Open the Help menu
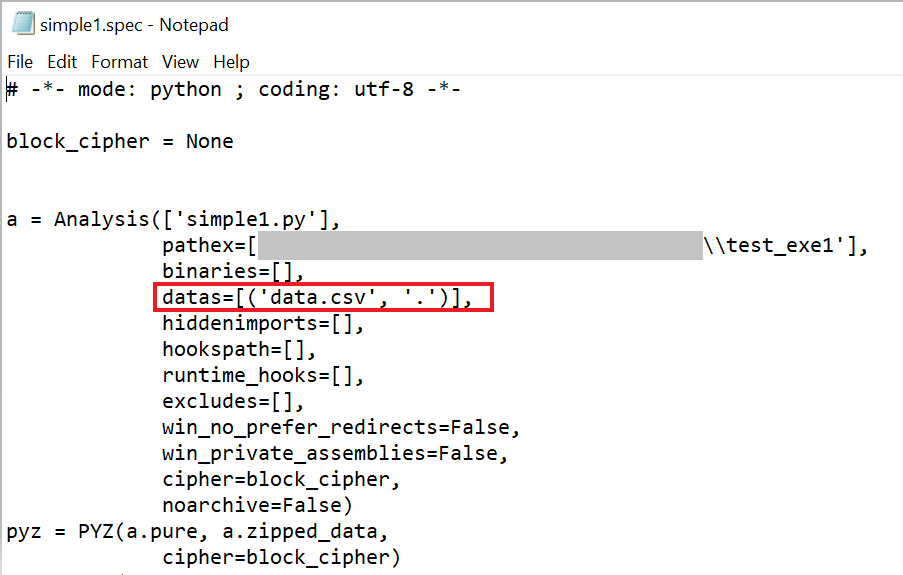The image size is (903, 575). [x=231, y=62]
